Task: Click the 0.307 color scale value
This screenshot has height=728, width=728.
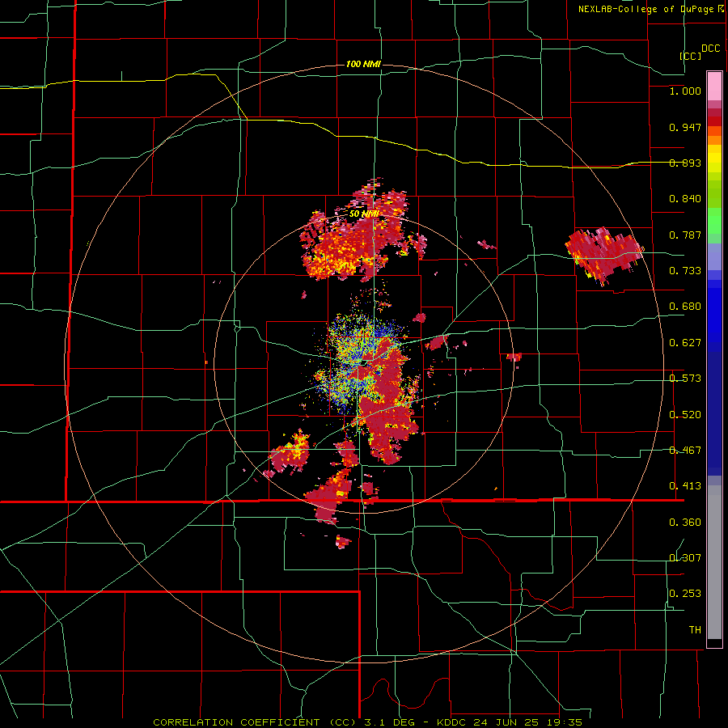Action: tap(685, 558)
